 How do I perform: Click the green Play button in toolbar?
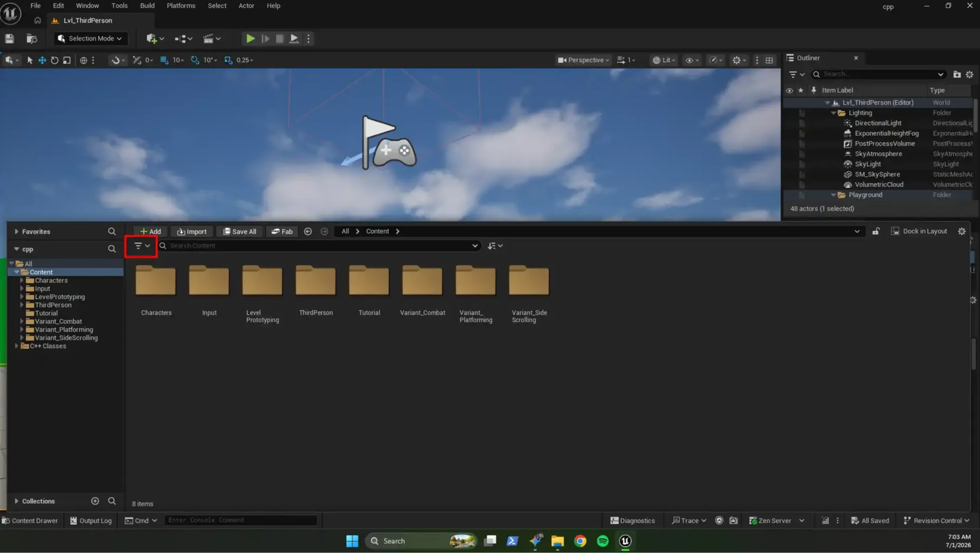pos(250,38)
